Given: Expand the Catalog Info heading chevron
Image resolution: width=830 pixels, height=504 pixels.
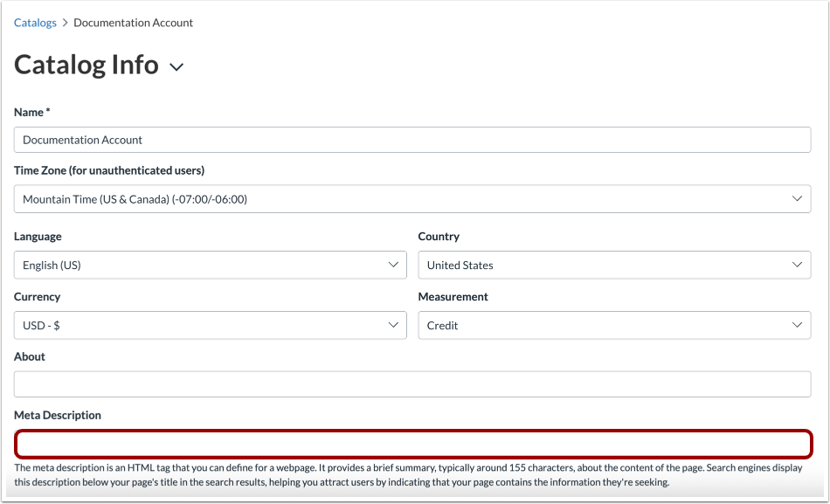Looking at the screenshot, I should point(176,66).
